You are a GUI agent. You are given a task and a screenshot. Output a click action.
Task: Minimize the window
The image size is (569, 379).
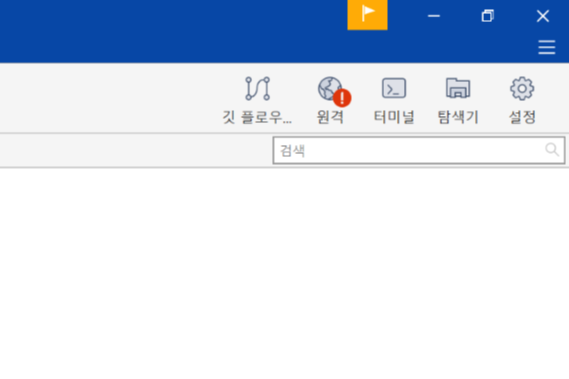(x=434, y=16)
